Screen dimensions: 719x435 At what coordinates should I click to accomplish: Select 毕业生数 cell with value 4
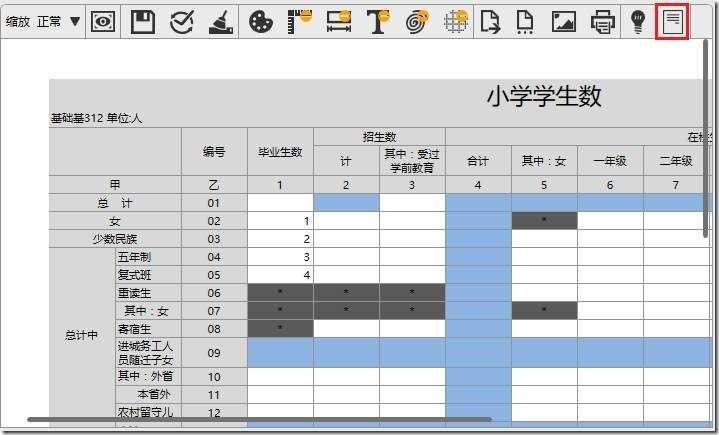tap(280, 275)
